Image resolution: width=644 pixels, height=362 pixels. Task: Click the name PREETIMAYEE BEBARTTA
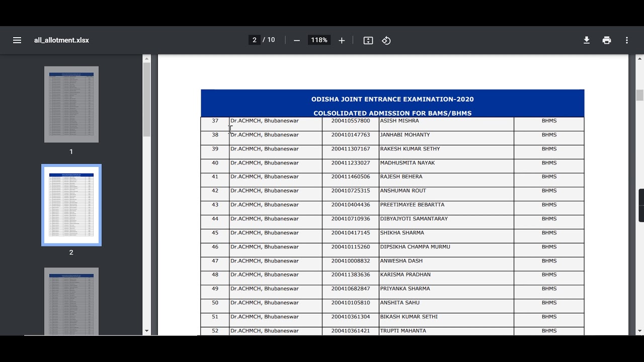[412, 205]
